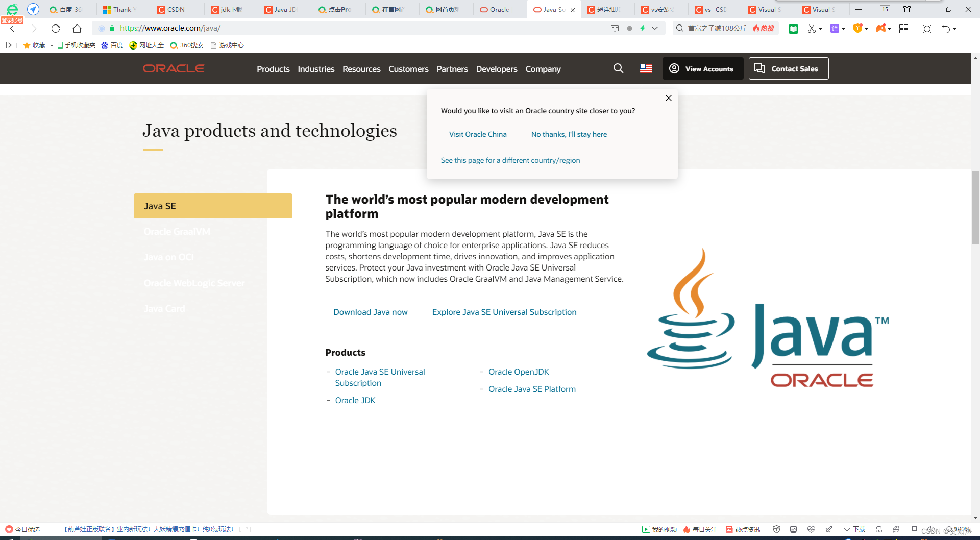Toggle the bookmarks sidebar expander

click(x=9, y=45)
